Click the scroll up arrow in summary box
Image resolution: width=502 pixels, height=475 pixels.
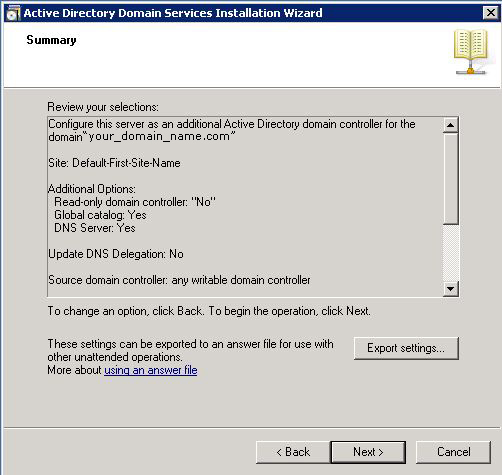(451, 125)
